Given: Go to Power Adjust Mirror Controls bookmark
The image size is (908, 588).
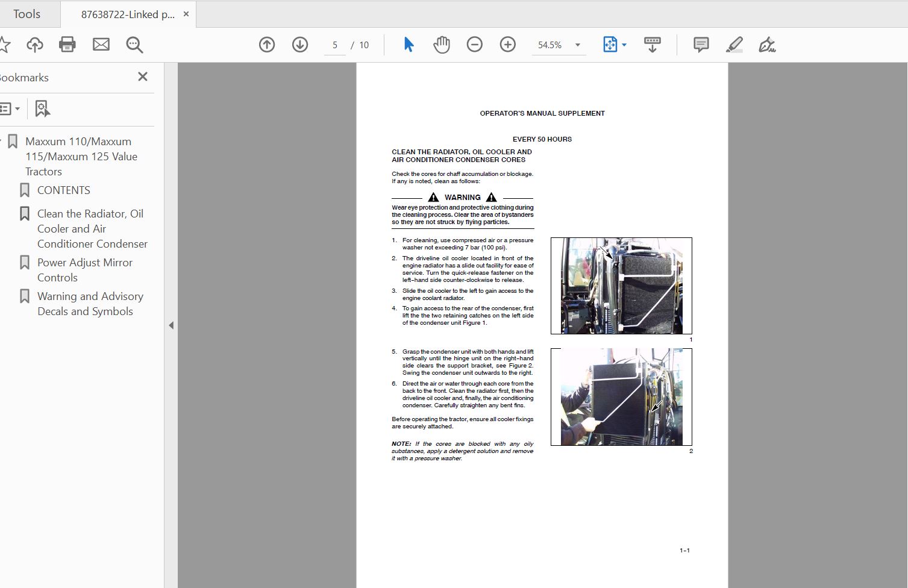Looking at the screenshot, I should point(85,270).
